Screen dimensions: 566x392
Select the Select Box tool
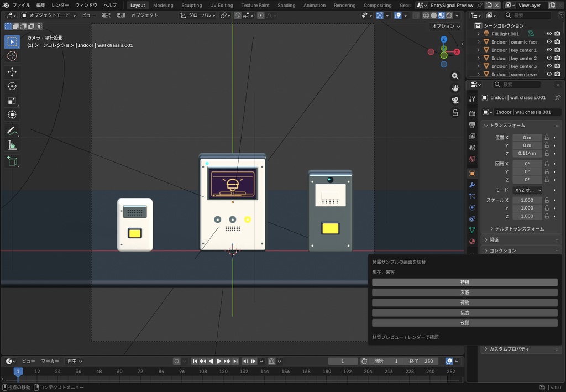(x=12, y=42)
